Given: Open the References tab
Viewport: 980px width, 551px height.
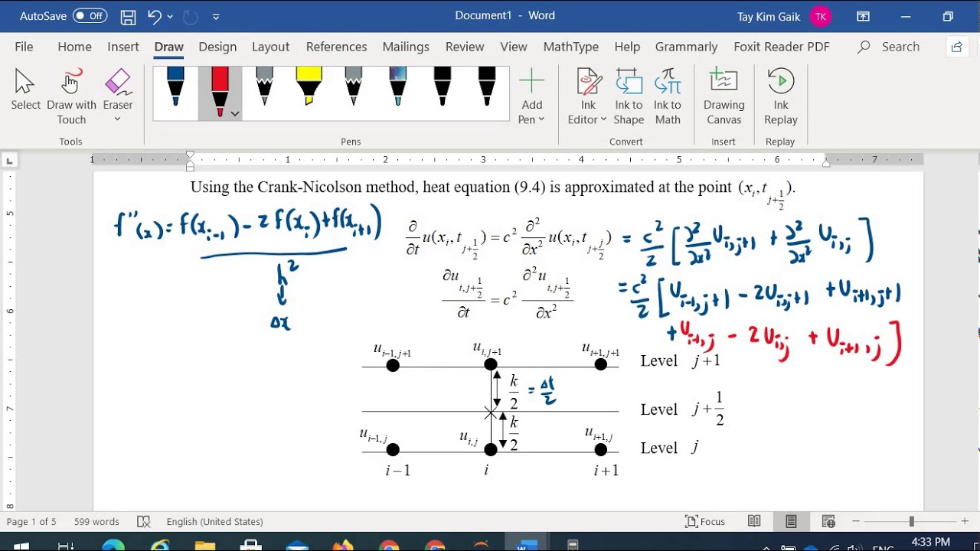Looking at the screenshot, I should click(x=336, y=47).
